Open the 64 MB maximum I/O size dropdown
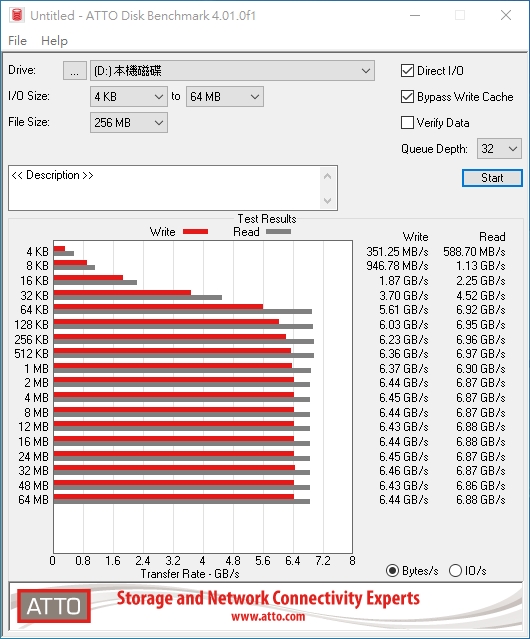The image size is (530, 639). point(225,97)
